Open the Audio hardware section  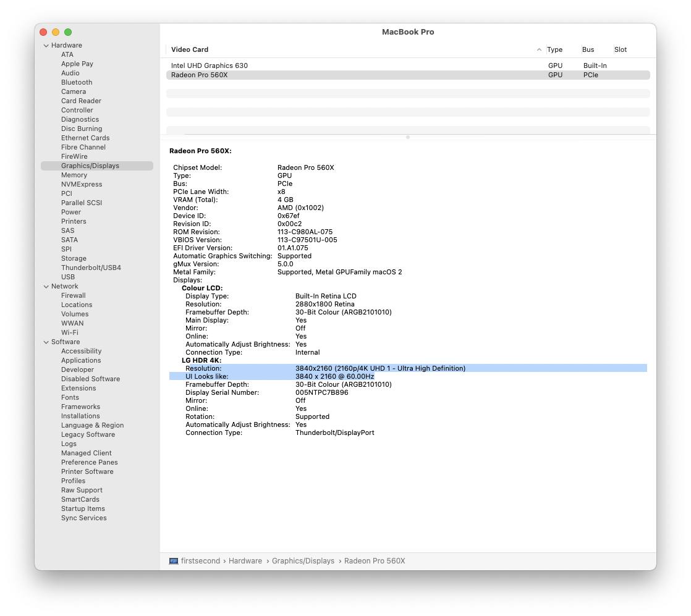70,73
